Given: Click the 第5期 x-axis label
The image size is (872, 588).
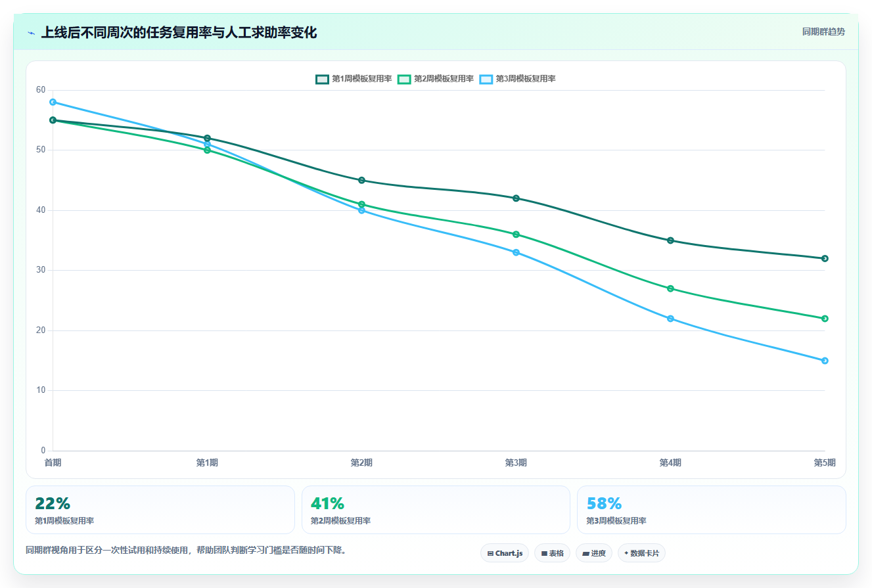Looking at the screenshot, I should click(x=825, y=463).
